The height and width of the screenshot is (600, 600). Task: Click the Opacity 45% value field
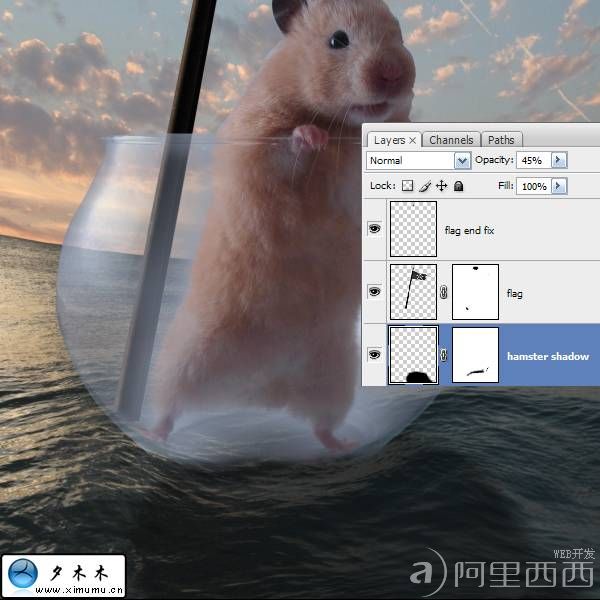(533, 160)
